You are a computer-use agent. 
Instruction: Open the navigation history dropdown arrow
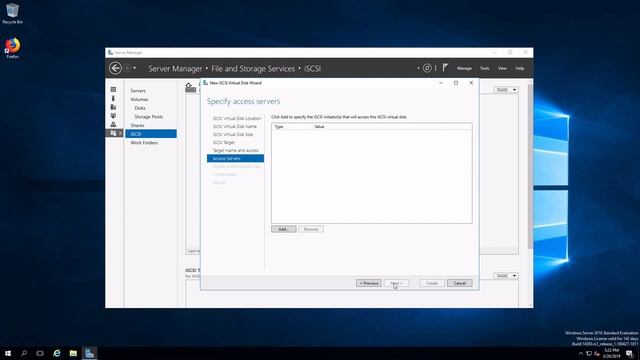134,68
